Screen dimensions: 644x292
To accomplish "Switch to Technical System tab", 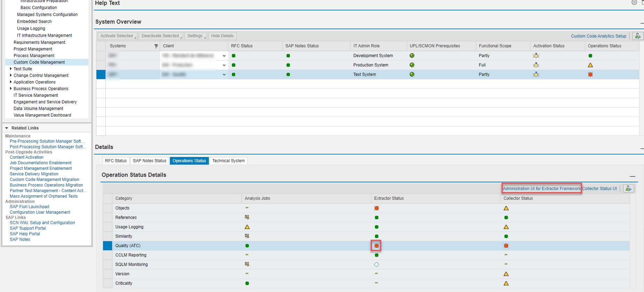I will (228, 161).
